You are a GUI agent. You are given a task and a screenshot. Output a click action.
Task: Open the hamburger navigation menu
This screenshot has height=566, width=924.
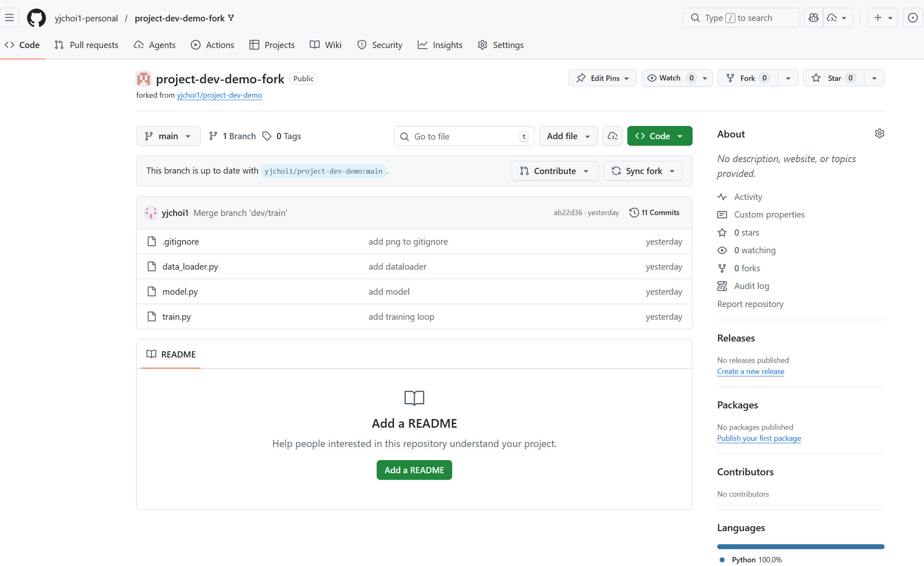click(x=9, y=18)
